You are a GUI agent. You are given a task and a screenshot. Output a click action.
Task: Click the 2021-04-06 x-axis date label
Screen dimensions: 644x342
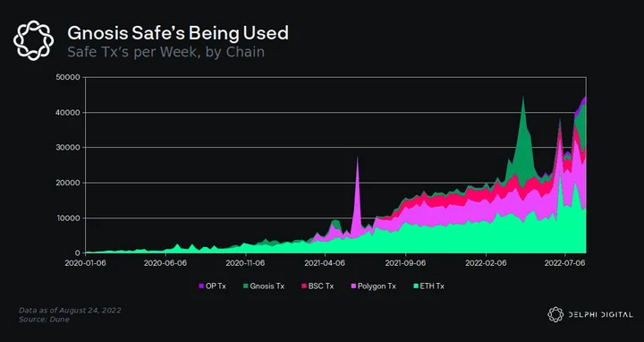click(x=325, y=263)
